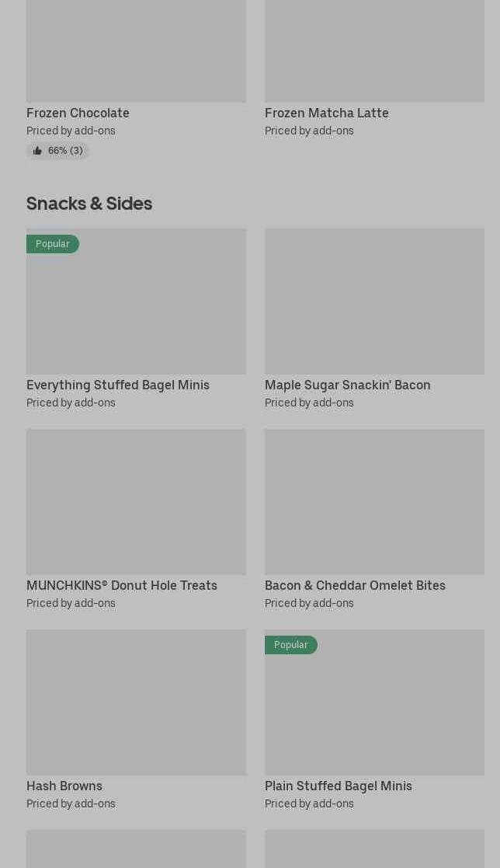Open MUNCHKINS Donut Hole Treats image
This screenshot has height=868, width=500.
point(136,501)
